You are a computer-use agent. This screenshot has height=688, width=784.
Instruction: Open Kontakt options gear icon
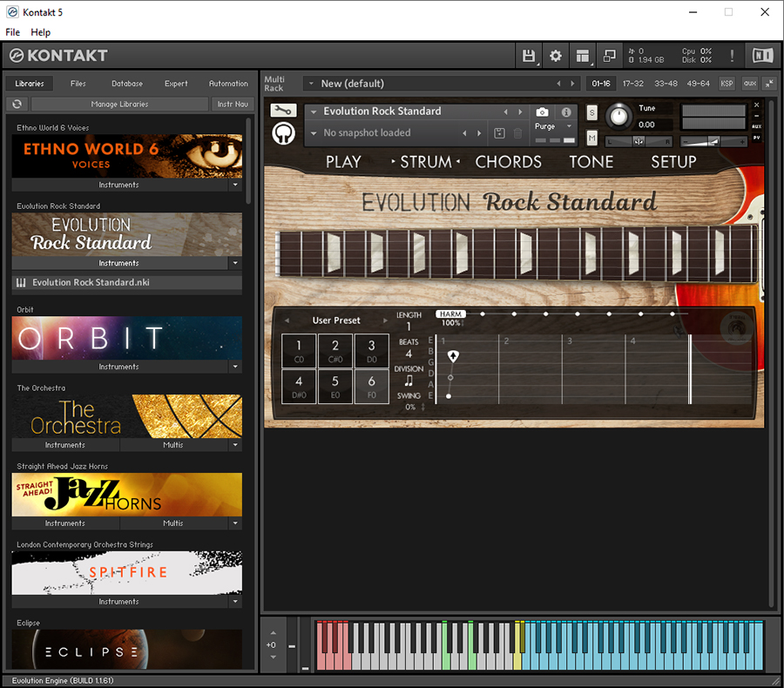pyautogui.click(x=555, y=56)
